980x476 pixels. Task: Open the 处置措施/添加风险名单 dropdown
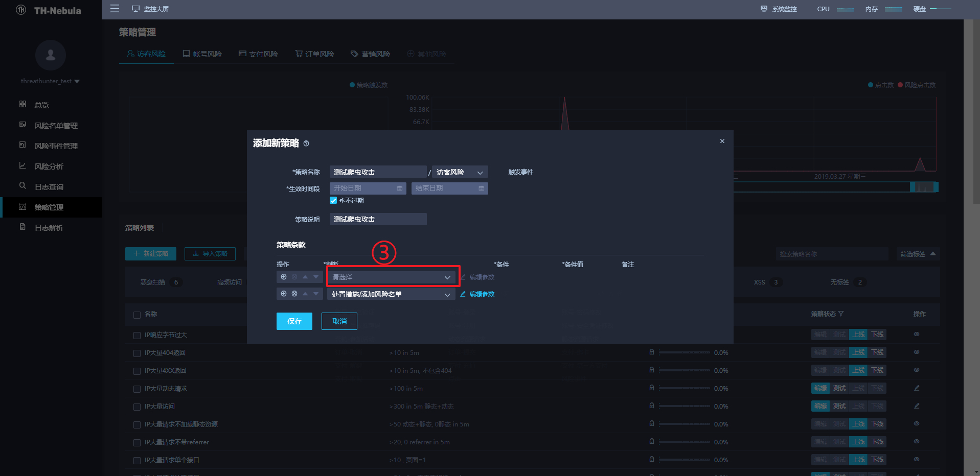tap(391, 294)
